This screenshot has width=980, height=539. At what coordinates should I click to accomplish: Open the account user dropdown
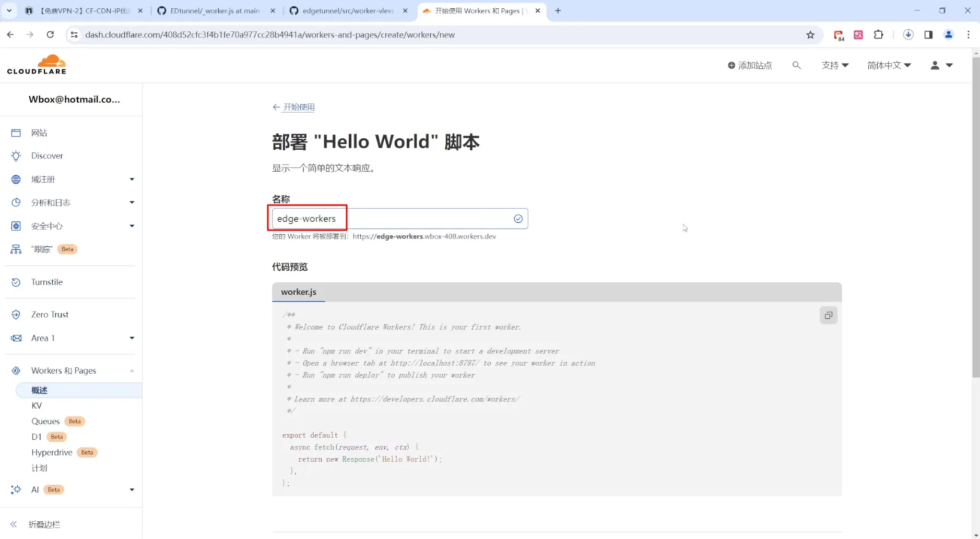coord(942,65)
